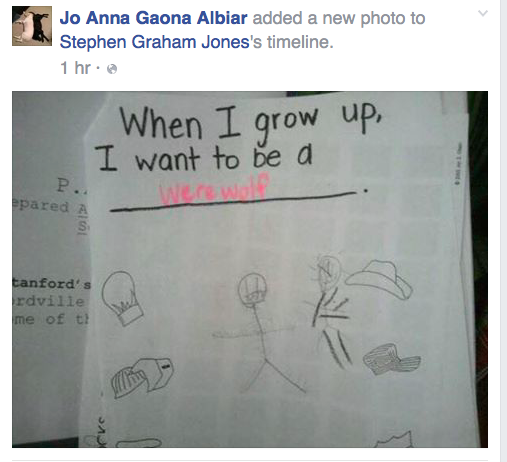This screenshot has width=507, height=462.
Task: Click the chef hat drawing in the photo
Action: click(122, 298)
